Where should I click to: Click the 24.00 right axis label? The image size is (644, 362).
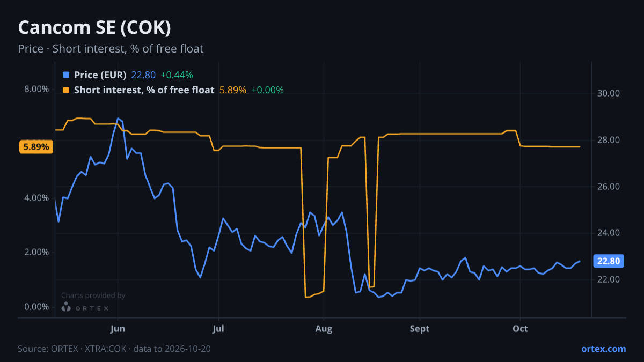[609, 233]
